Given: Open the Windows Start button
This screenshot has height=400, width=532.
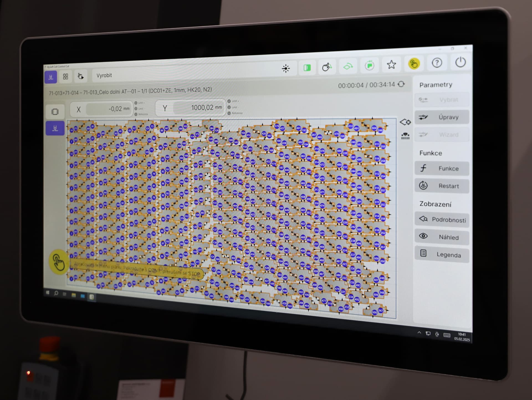Looking at the screenshot, I should pos(48,292).
